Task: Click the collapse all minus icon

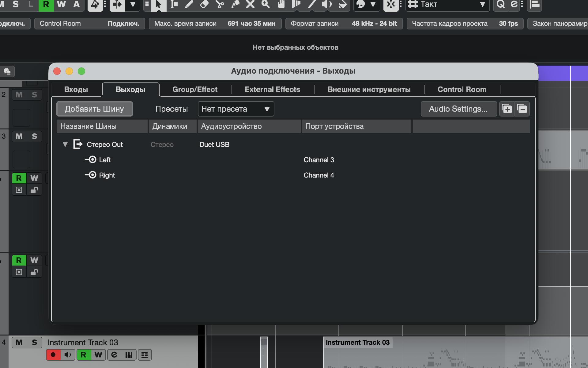Action: click(x=522, y=109)
